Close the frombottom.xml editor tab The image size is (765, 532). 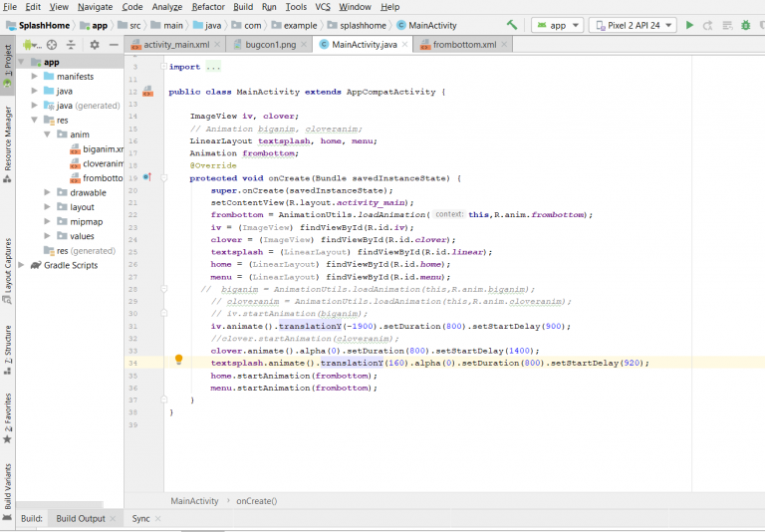[505, 45]
